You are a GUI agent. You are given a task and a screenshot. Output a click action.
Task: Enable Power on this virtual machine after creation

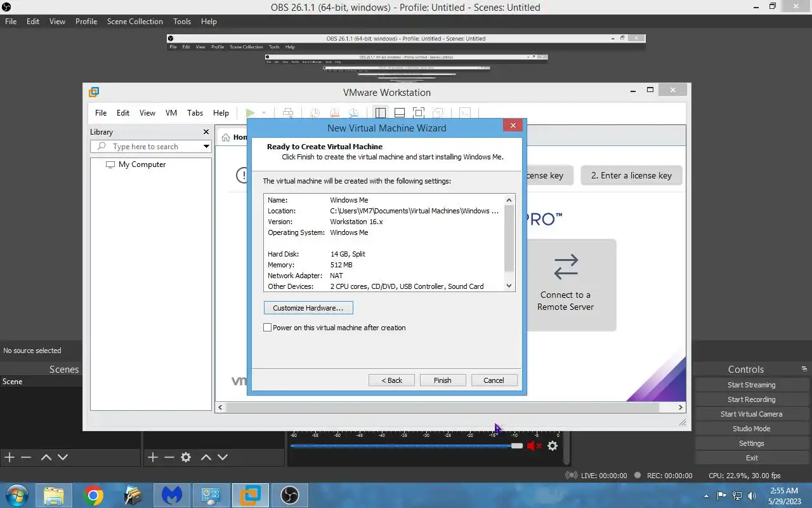pyautogui.click(x=268, y=328)
